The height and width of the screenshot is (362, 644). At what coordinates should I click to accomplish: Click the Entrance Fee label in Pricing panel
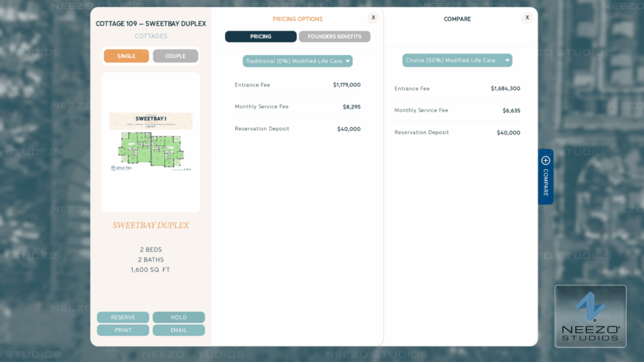coord(252,85)
